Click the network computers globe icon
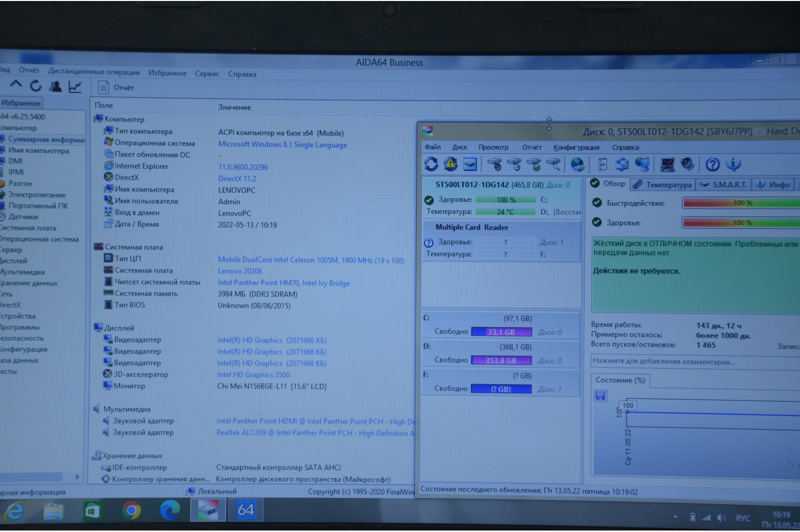 [642, 164]
